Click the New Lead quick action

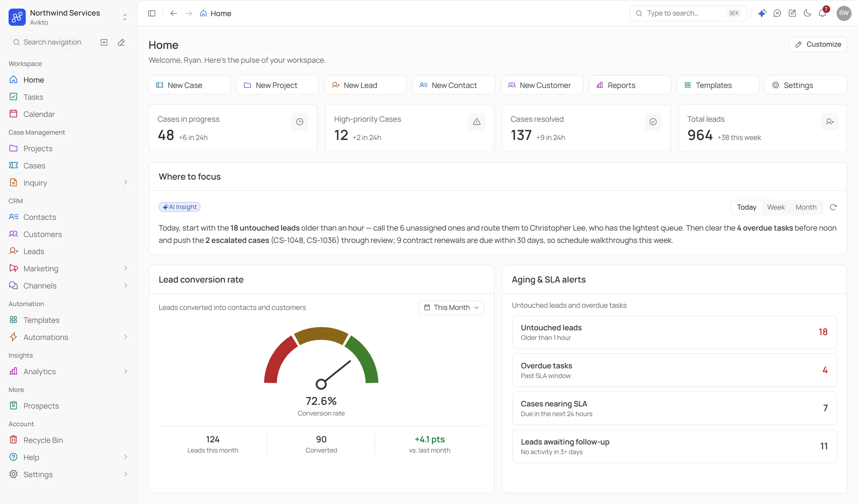(x=365, y=85)
